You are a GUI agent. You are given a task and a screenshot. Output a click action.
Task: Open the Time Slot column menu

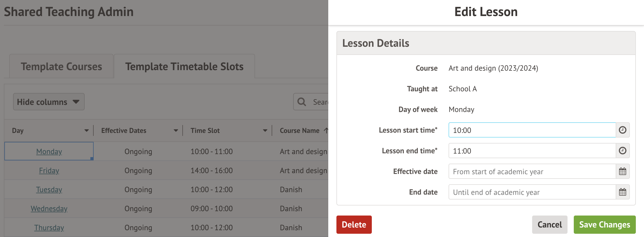pyautogui.click(x=265, y=130)
